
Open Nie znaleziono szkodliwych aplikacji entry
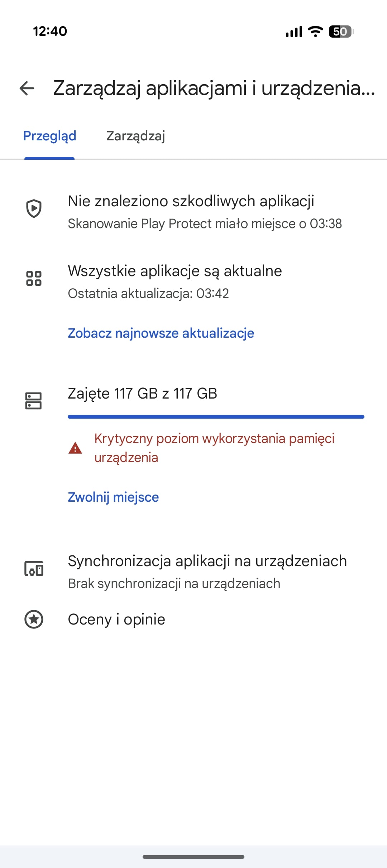[191, 201]
